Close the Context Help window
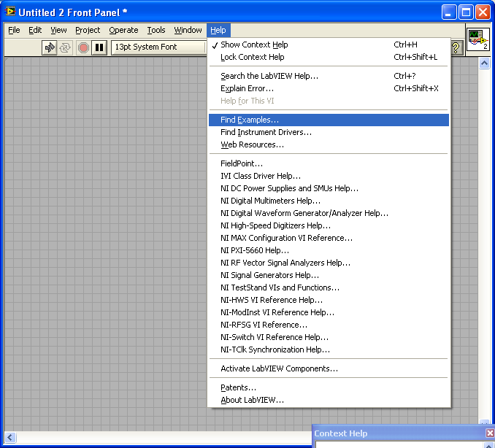Image resolution: width=495 pixels, height=448 pixels. click(490, 433)
